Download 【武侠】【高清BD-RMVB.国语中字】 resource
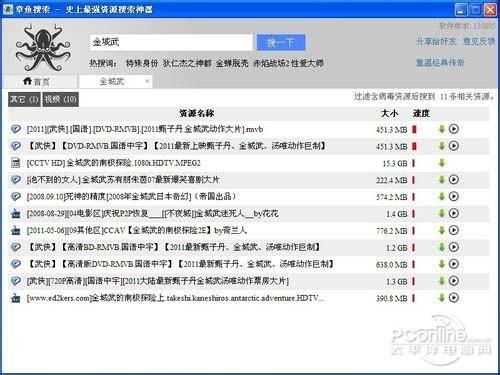The width and height of the screenshot is (500, 375). (442, 247)
